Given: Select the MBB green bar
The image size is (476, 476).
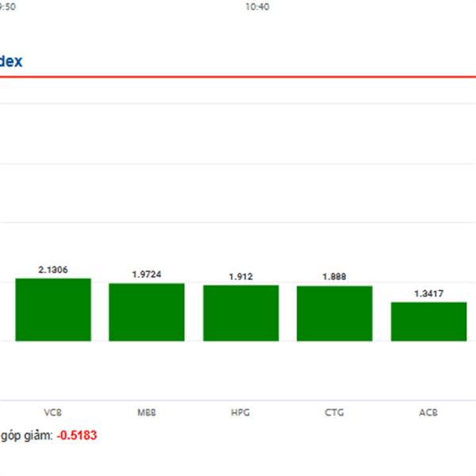Looking at the screenshot, I should click(147, 312).
